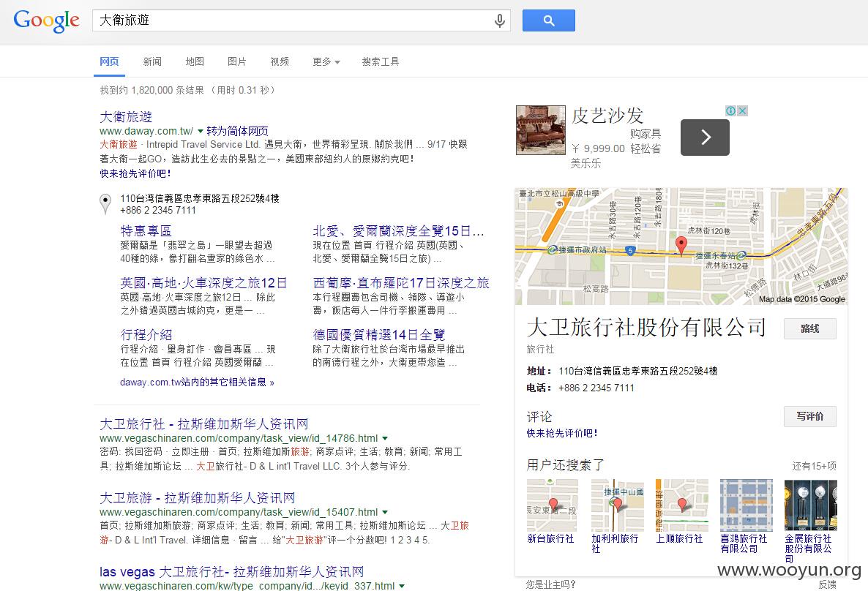Expand options arrow for id_14786 result
The width and height of the screenshot is (868, 591).
(x=385, y=438)
